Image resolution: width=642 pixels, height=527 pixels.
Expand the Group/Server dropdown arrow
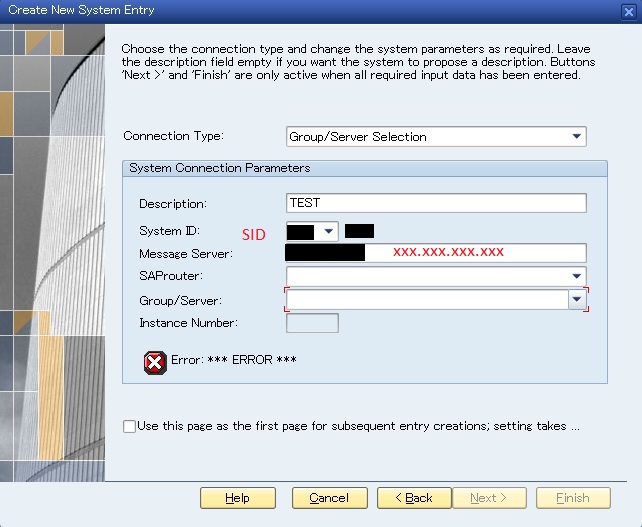click(x=577, y=299)
